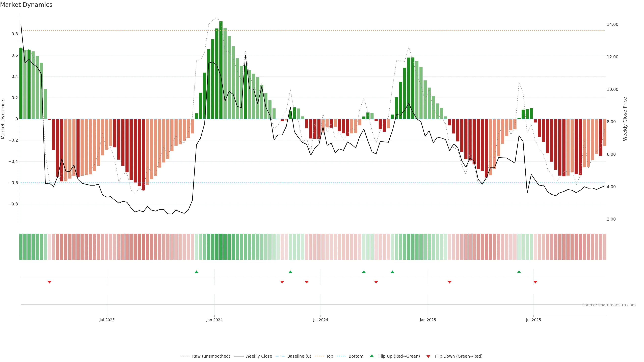Click the green flip-up triangle nearest Jul 2024 on the right
The image size is (644, 362).
(364, 272)
